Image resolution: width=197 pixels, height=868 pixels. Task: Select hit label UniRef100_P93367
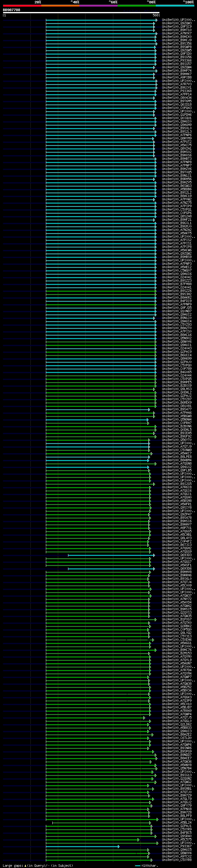tap(177, 846)
